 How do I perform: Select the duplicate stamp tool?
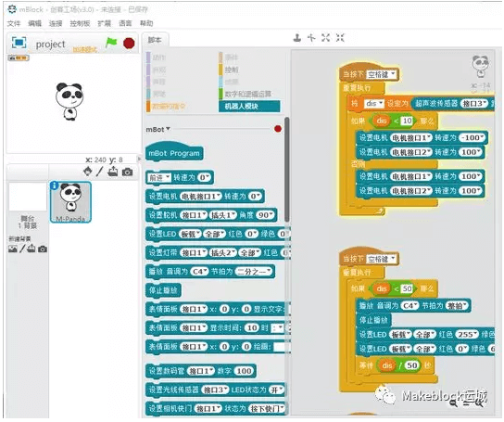pyautogui.click(x=297, y=38)
